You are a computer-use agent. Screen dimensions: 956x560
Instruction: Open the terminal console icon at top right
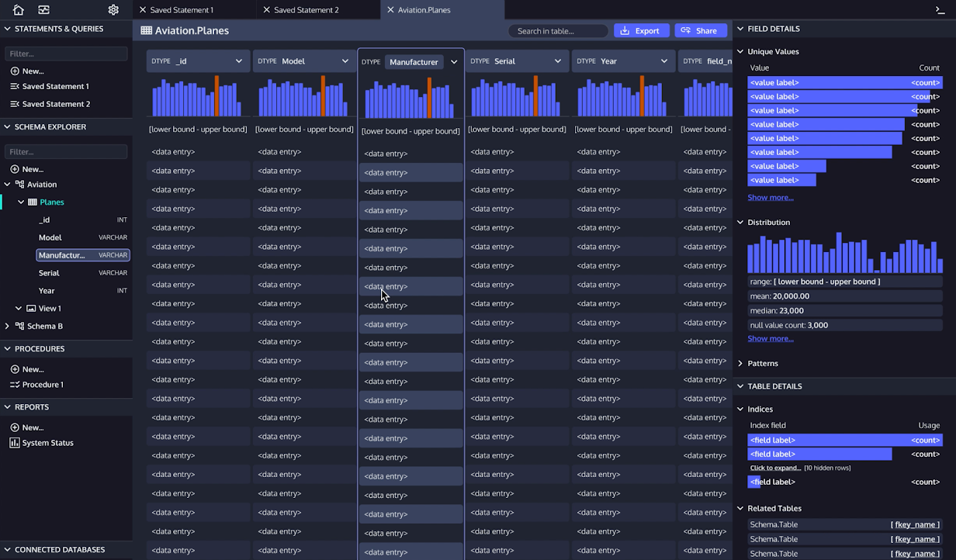(940, 10)
